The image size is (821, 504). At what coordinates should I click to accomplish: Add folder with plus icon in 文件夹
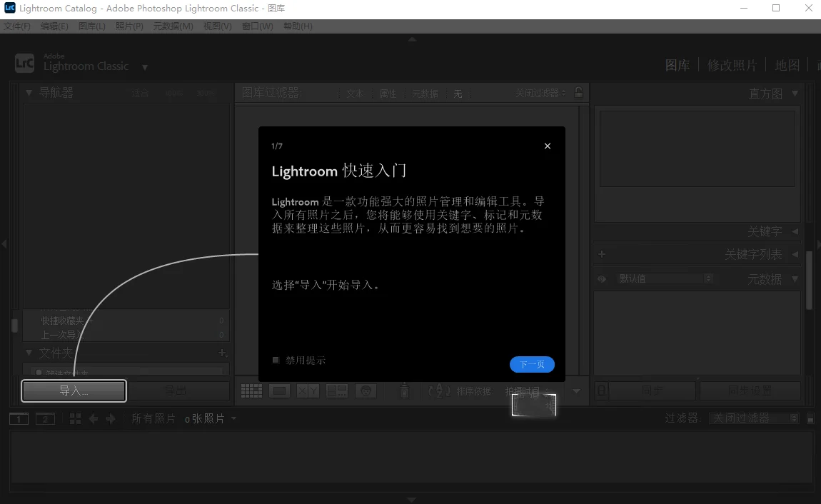pos(223,353)
